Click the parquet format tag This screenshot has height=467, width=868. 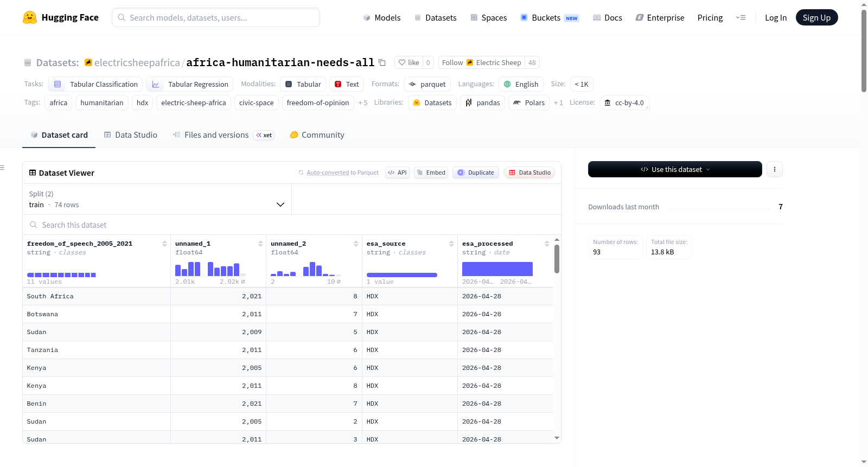click(x=427, y=84)
